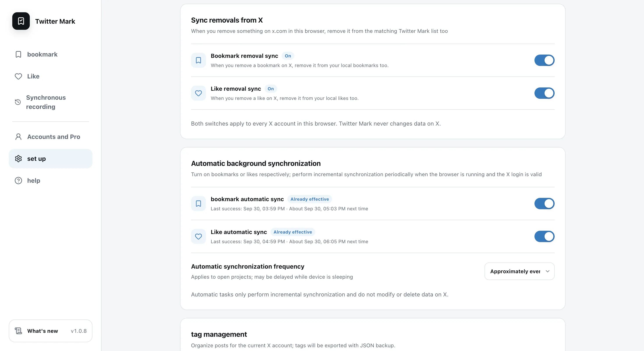The height and width of the screenshot is (351, 644).
Task: Click Already effective badge for bookmark automatic sync
Action: click(x=310, y=199)
